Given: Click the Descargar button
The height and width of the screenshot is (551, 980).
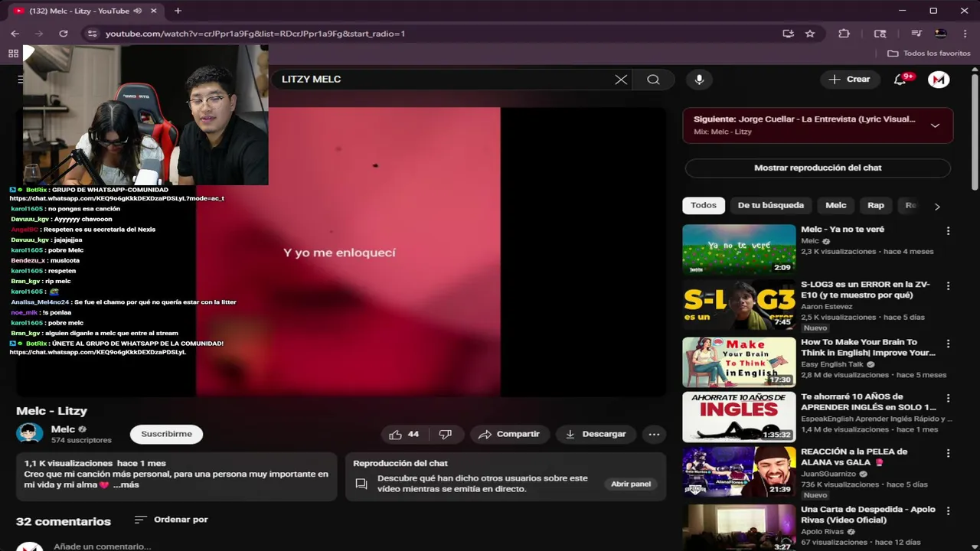Looking at the screenshot, I should 596,434.
